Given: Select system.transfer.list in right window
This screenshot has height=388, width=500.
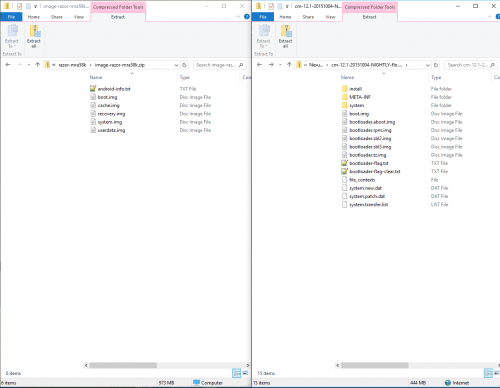Looking at the screenshot, I should click(x=369, y=204).
